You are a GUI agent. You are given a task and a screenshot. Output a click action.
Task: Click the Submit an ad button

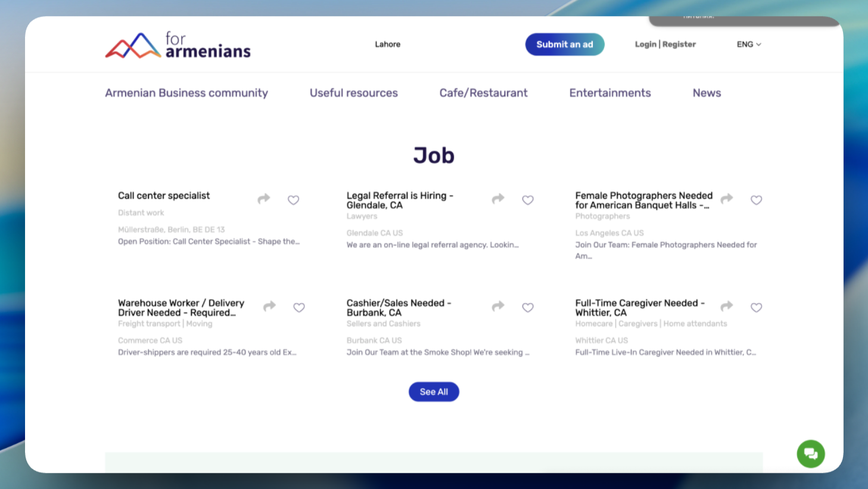coord(565,44)
